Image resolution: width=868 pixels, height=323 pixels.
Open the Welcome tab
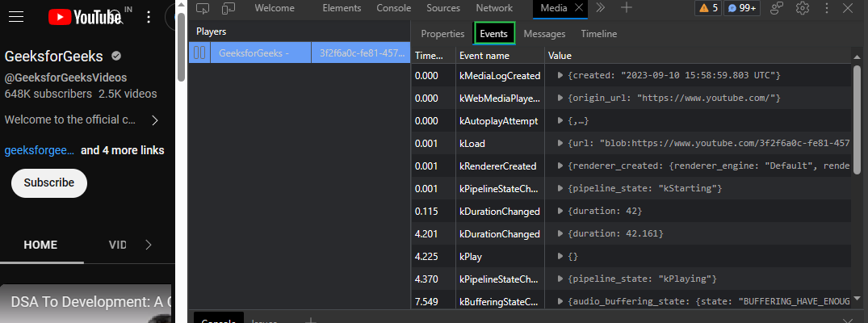pos(275,8)
